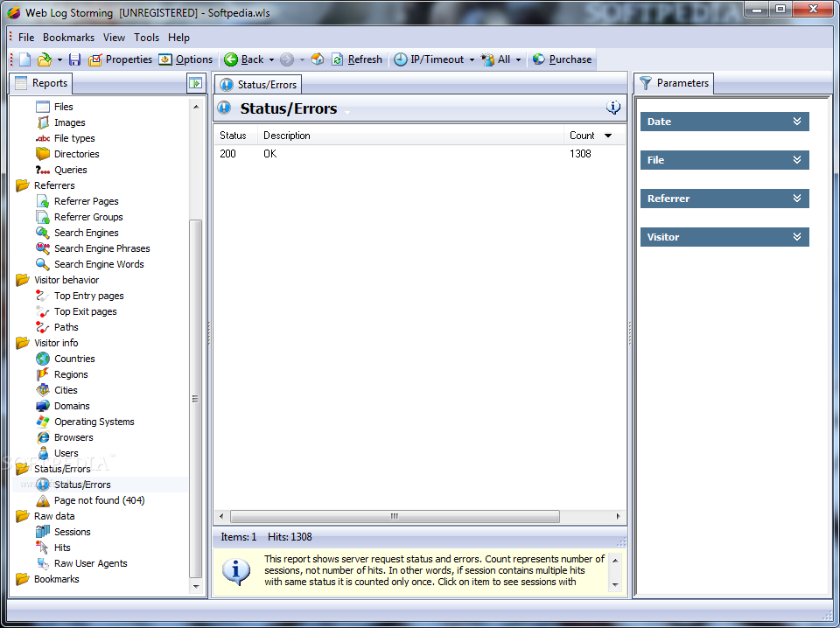Image resolution: width=840 pixels, height=628 pixels.
Task: Sort by the Status column header
Action: (x=235, y=136)
